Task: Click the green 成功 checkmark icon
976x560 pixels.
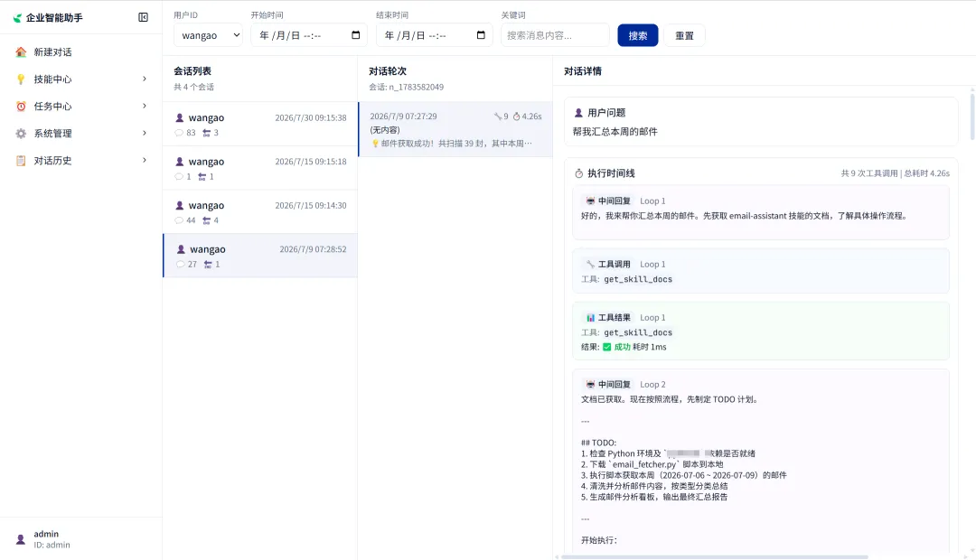Action: pos(607,347)
